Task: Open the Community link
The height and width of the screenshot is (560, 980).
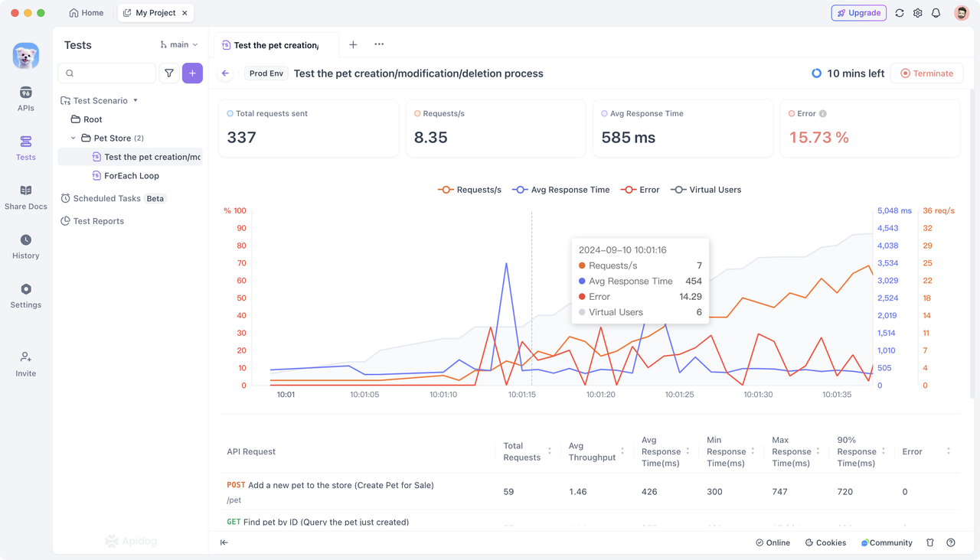Action: (x=887, y=542)
